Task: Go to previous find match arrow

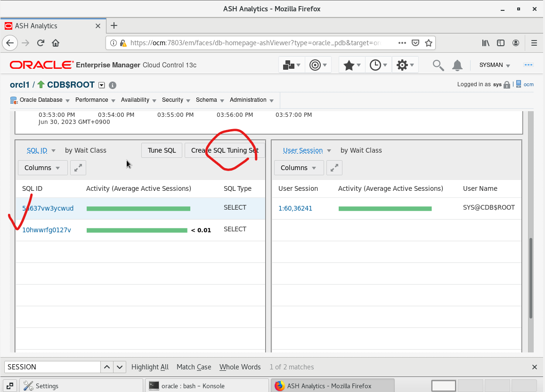Action: tap(107, 367)
